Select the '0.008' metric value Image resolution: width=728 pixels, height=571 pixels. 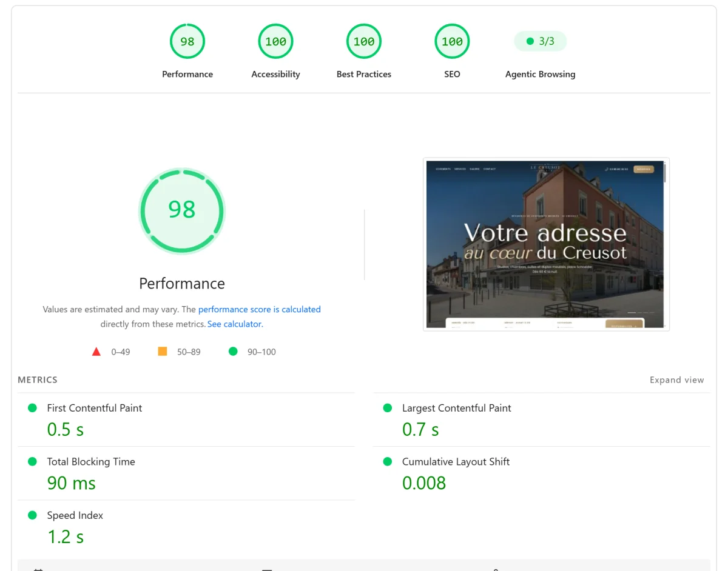(x=424, y=483)
